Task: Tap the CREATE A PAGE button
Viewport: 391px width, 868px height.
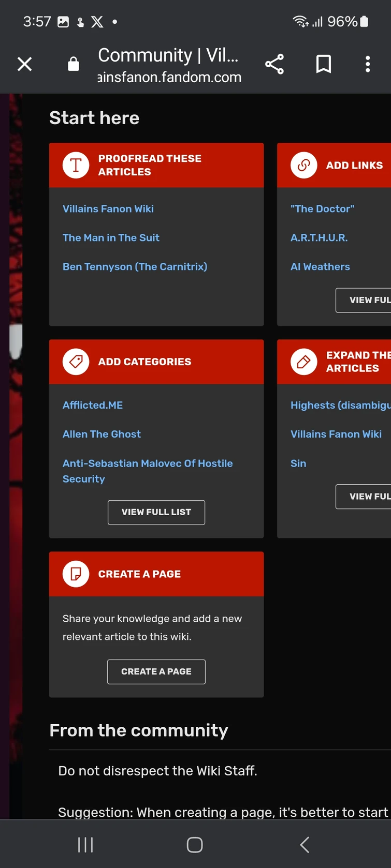Action: pyautogui.click(x=156, y=671)
